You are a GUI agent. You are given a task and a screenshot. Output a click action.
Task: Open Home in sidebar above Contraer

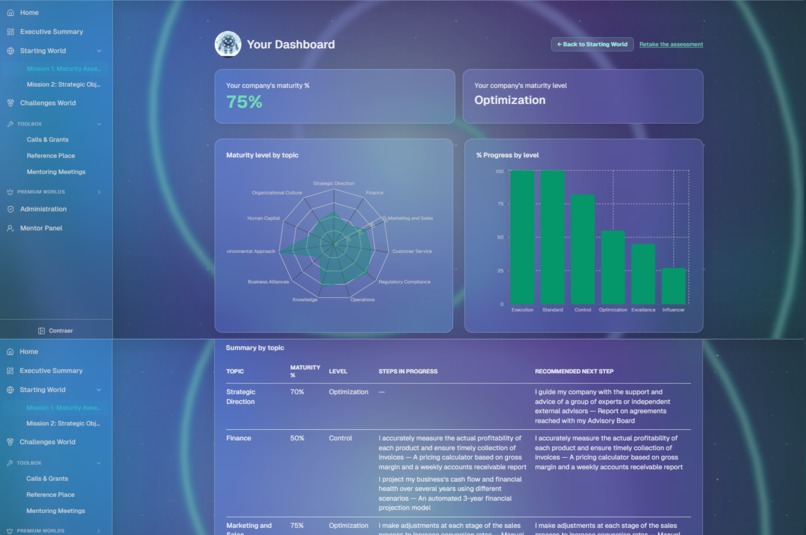(29, 12)
